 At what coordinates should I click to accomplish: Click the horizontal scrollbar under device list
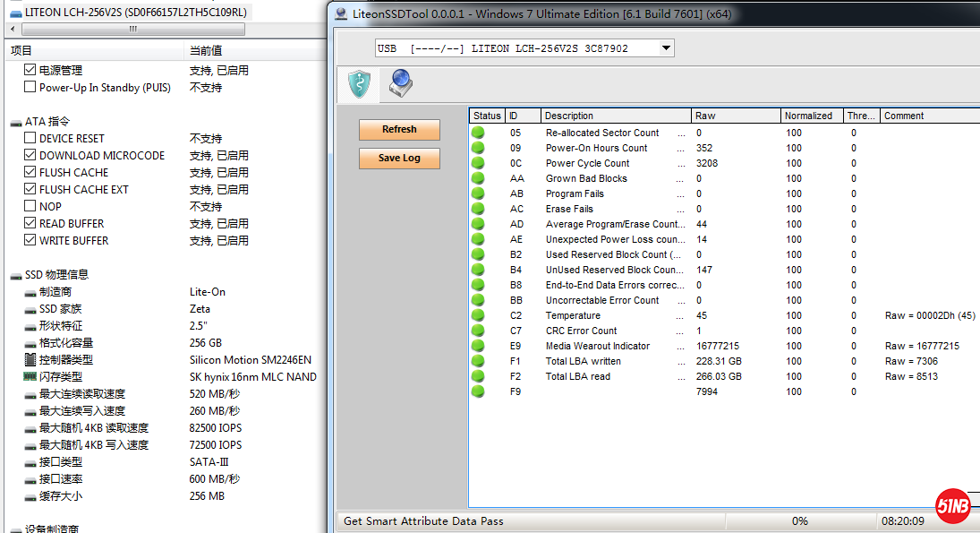(x=134, y=29)
